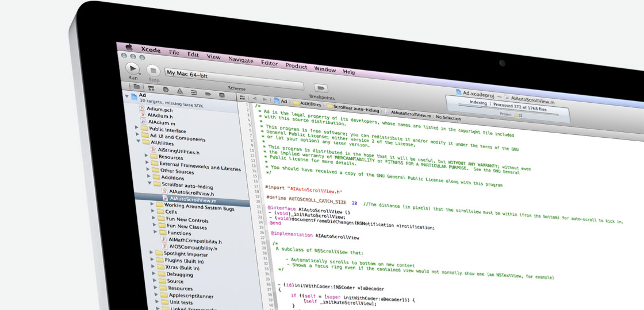Open the Search navigator icon
Screen dimensions: 644x310
[x=166, y=90]
